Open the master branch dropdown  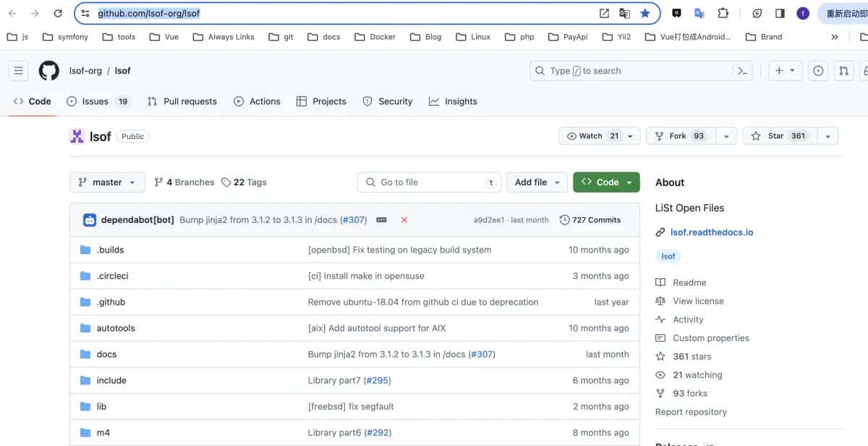coord(107,182)
